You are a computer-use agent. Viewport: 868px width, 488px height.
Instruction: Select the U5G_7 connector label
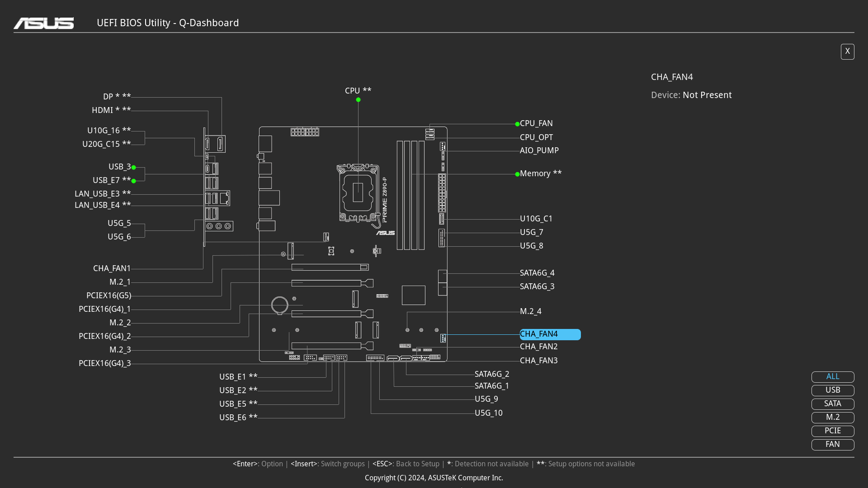coord(532,232)
